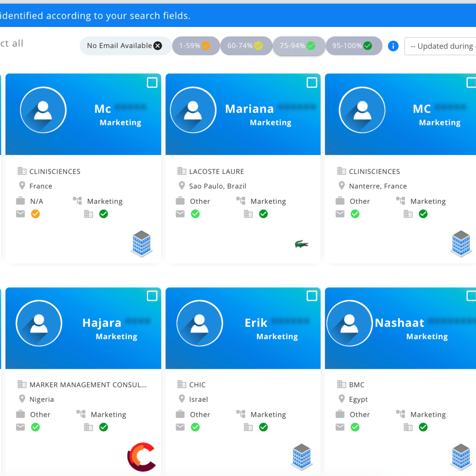The width and height of the screenshot is (476, 476).
Task: Tick the checkbox on Erik's card
Action: click(312, 296)
